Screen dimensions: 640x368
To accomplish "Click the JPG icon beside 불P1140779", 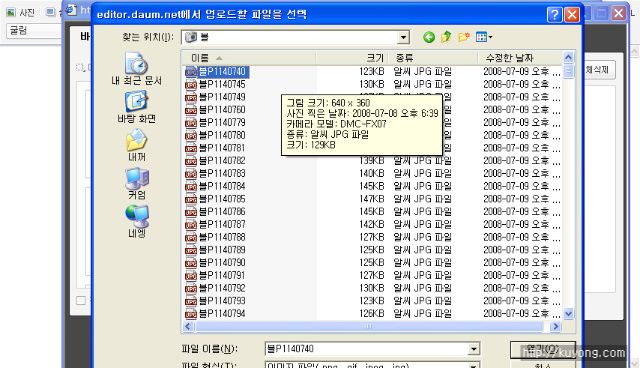I will (191, 122).
